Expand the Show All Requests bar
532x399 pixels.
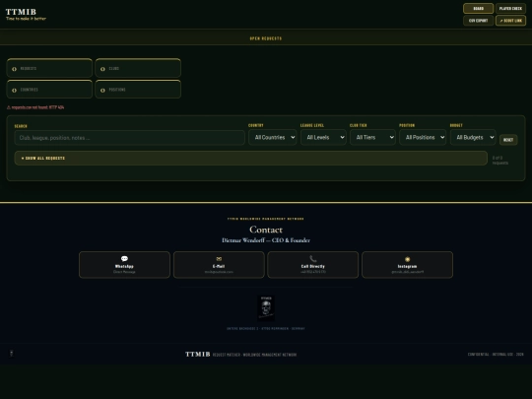coord(251,158)
